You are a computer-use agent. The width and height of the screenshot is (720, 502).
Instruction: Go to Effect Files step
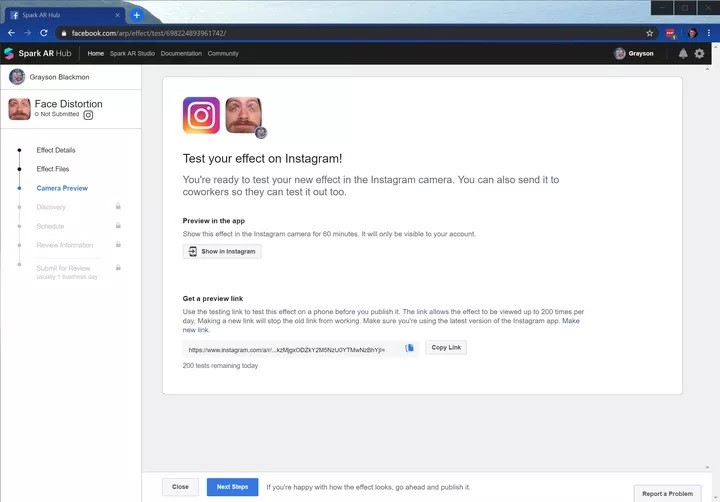pyautogui.click(x=53, y=169)
